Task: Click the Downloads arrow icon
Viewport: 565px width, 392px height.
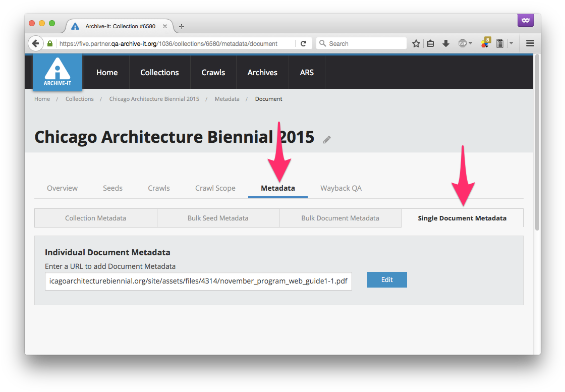Action: (446, 43)
